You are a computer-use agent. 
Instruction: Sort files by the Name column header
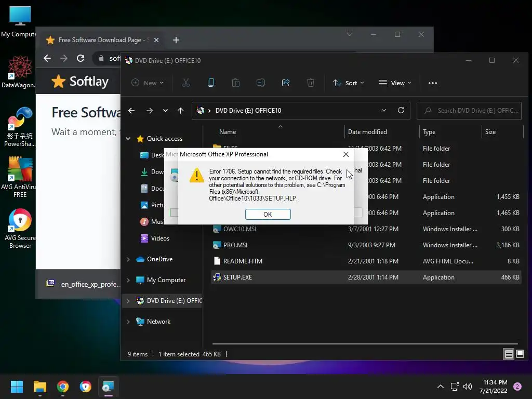(228, 132)
